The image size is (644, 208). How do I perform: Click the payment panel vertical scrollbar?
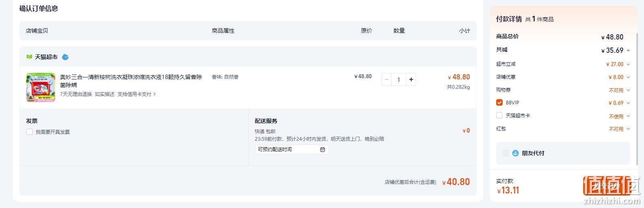(637, 99)
